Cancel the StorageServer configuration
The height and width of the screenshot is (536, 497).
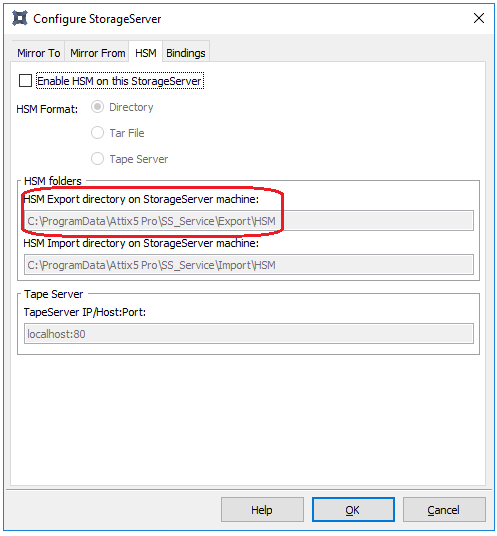click(x=444, y=510)
